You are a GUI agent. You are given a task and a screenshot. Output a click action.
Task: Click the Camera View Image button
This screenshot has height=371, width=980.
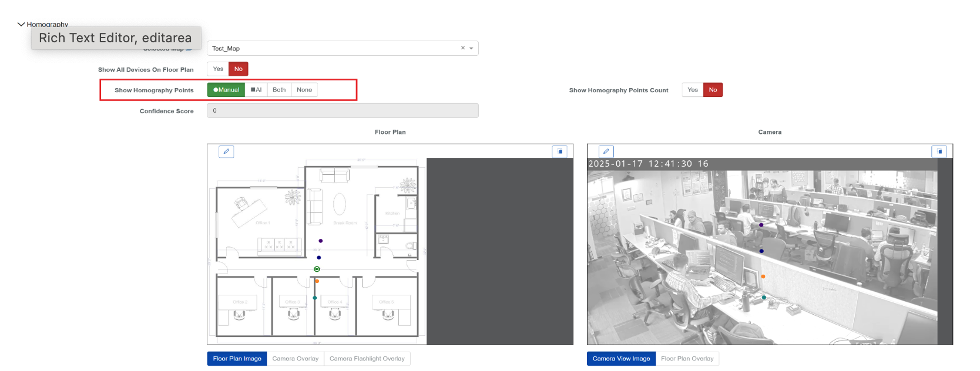pyautogui.click(x=621, y=359)
